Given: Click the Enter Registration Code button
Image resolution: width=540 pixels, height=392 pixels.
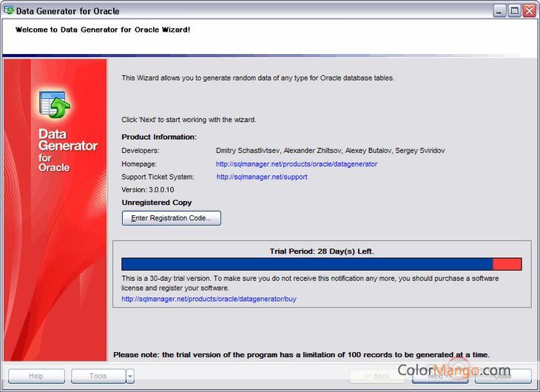Looking at the screenshot, I should pyautogui.click(x=172, y=218).
